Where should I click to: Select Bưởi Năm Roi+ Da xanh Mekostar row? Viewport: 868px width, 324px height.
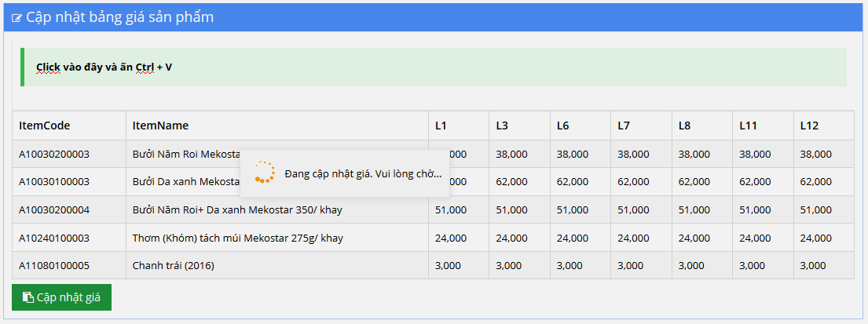click(x=237, y=210)
